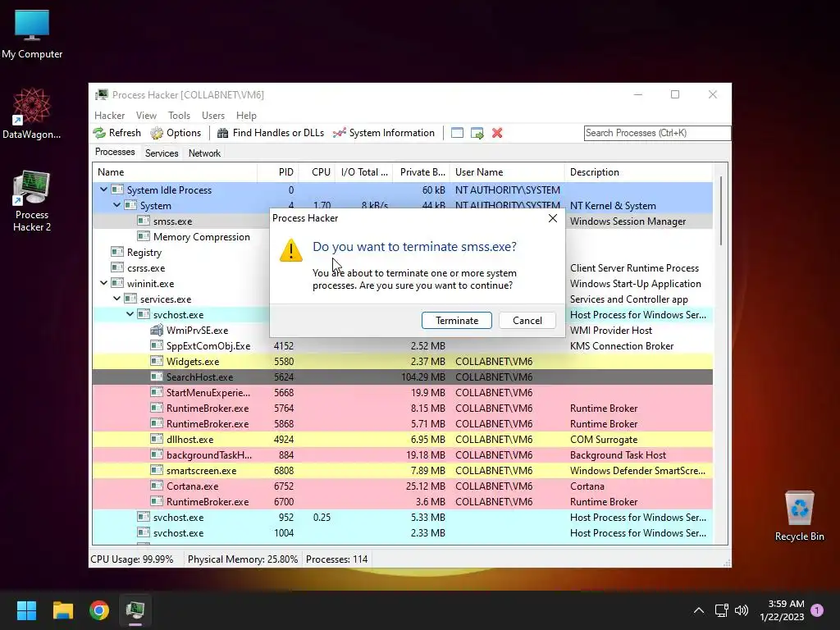Sort by Name column header
The image size is (840, 630).
tap(175, 172)
